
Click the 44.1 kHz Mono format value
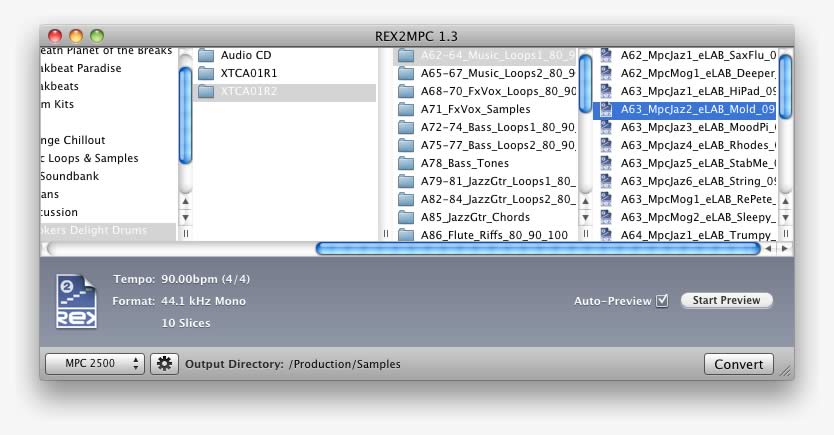point(203,301)
